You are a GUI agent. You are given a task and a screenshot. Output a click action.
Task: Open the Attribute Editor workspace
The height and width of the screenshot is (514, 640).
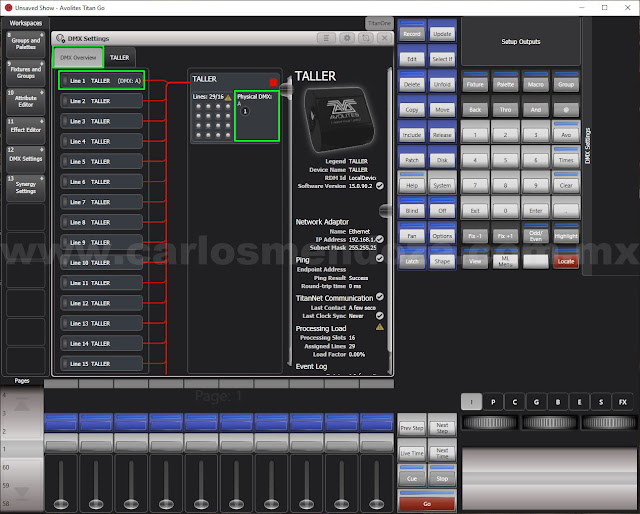[x=26, y=101]
